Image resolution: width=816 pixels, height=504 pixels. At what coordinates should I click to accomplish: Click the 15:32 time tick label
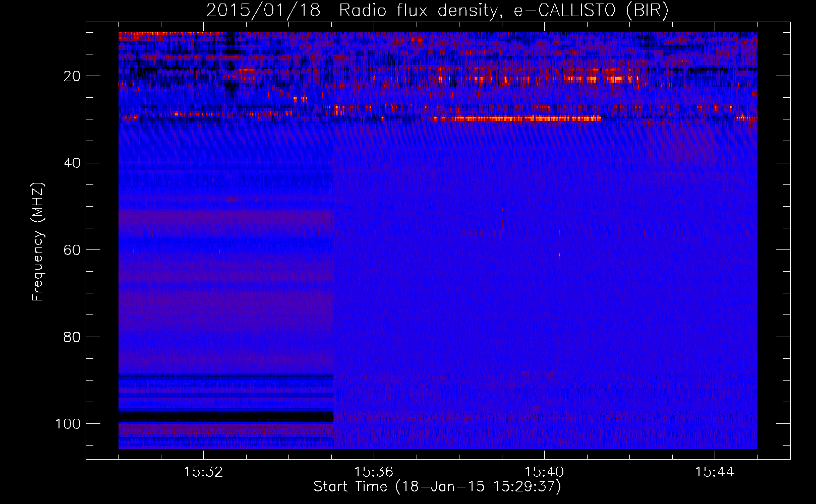point(203,472)
